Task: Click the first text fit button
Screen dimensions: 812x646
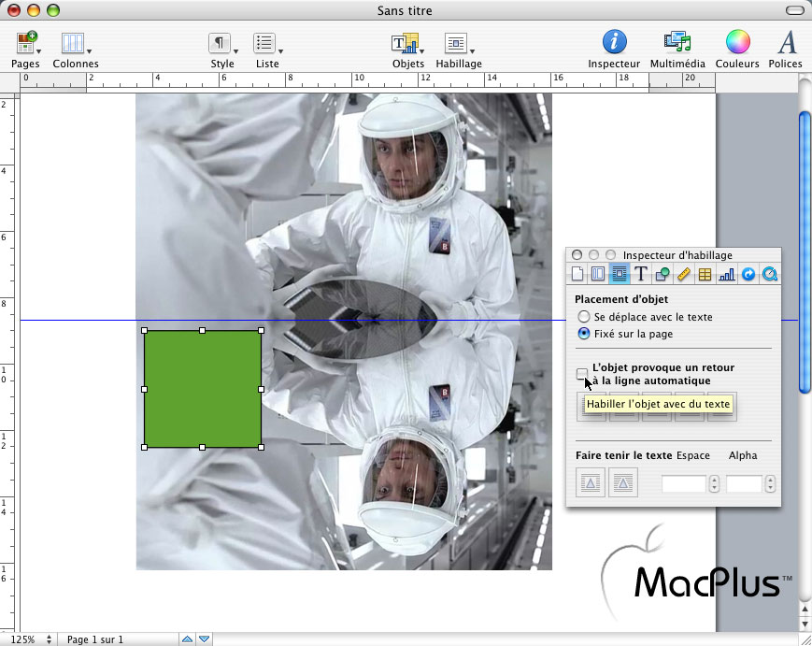Action: 591,482
